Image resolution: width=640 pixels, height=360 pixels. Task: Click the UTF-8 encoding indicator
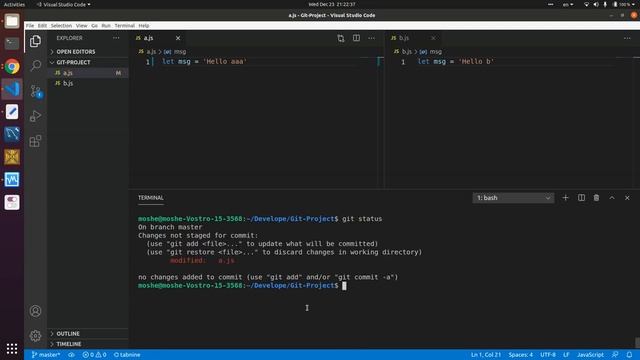coord(548,355)
